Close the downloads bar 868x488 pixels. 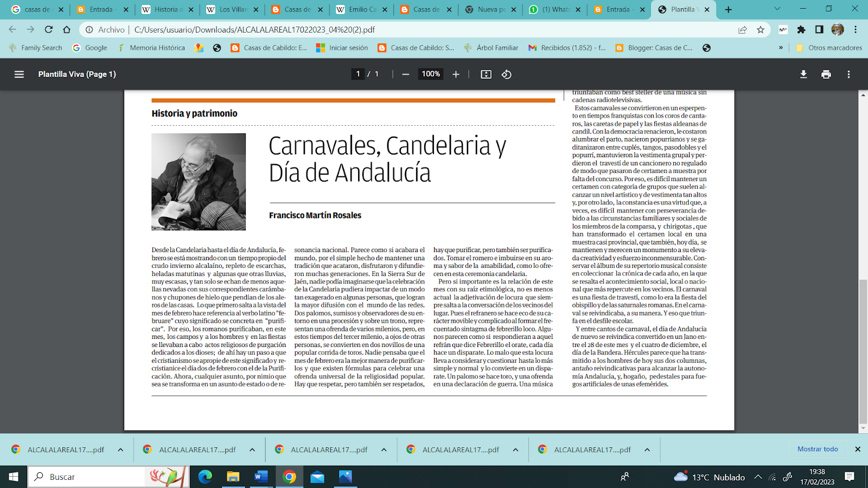pyautogui.click(x=858, y=449)
